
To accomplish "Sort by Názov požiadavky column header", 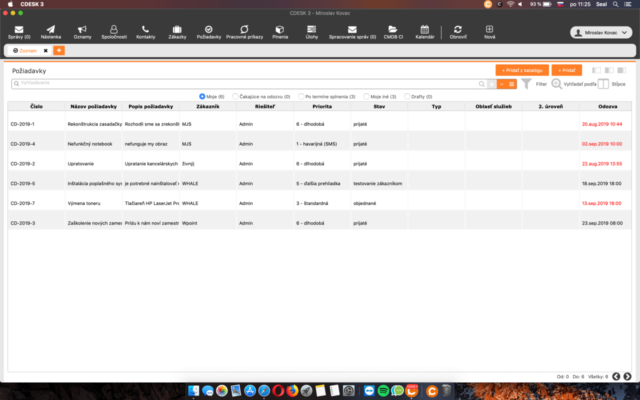I will coord(93,106).
